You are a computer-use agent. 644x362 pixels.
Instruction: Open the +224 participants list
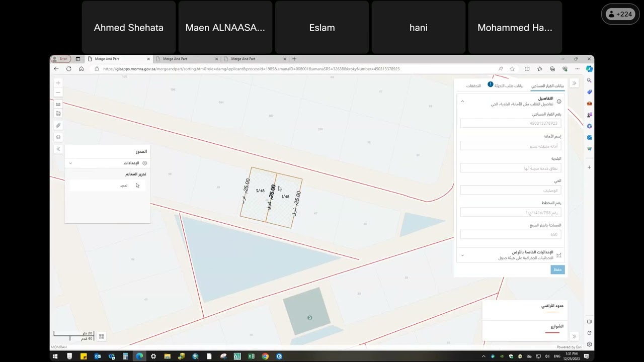point(620,15)
